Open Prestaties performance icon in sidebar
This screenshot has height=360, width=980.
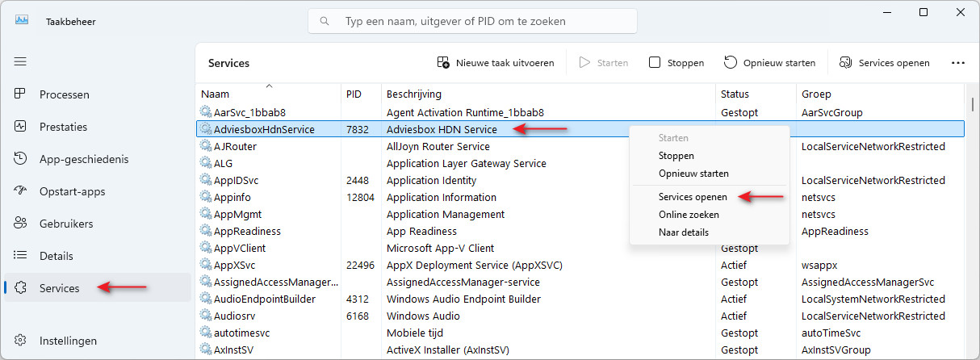[21, 127]
